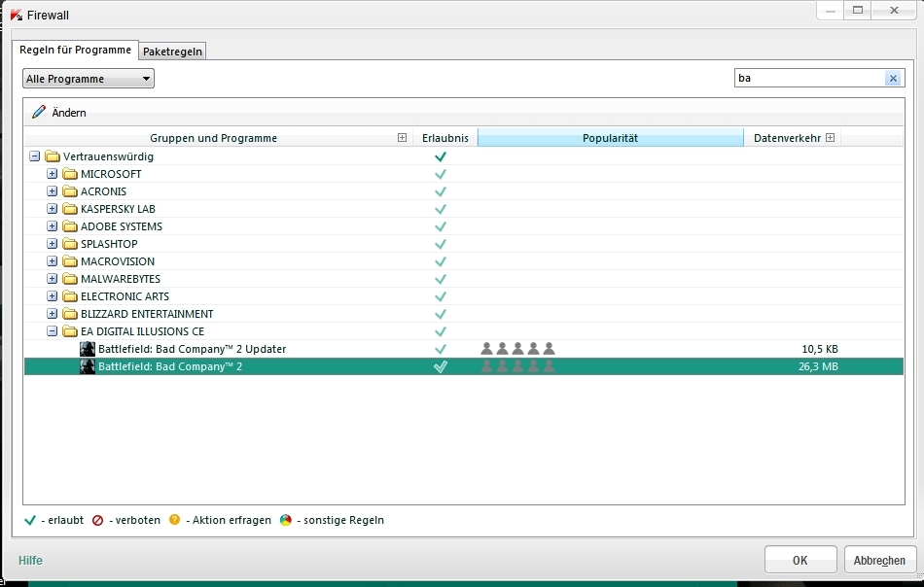Click the 10,5 KB traffic value
Image resolution: width=924 pixels, height=587 pixels.
pyautogui.click(x=820, y=349)
